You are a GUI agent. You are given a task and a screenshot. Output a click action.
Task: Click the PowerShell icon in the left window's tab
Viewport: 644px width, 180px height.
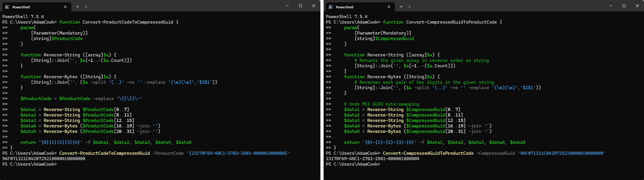7,7
